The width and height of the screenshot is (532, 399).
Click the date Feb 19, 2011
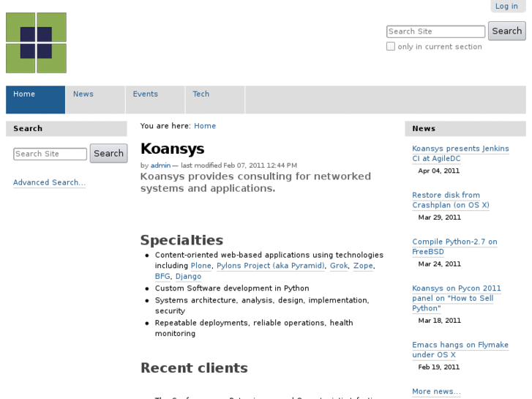click(438, 367)
